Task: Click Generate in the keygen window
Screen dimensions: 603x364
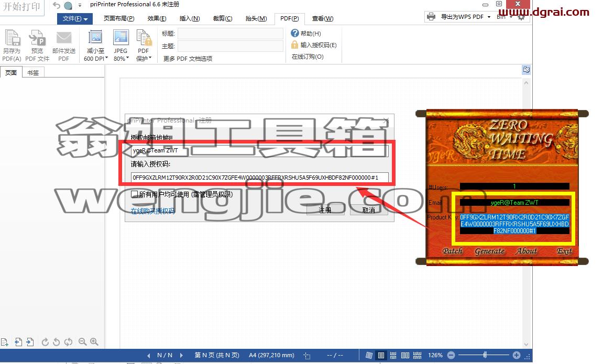Action: [489, 251]
